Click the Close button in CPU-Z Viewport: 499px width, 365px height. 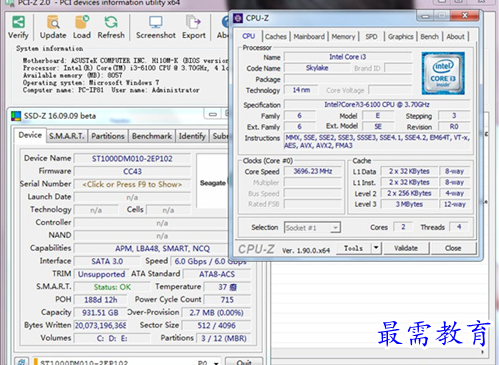[x=453, y=248]
